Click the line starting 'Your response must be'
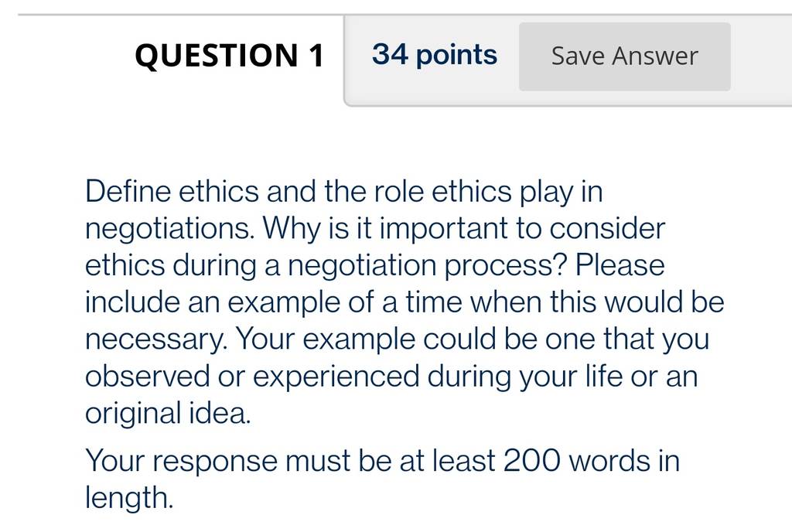 click(382, 461)
